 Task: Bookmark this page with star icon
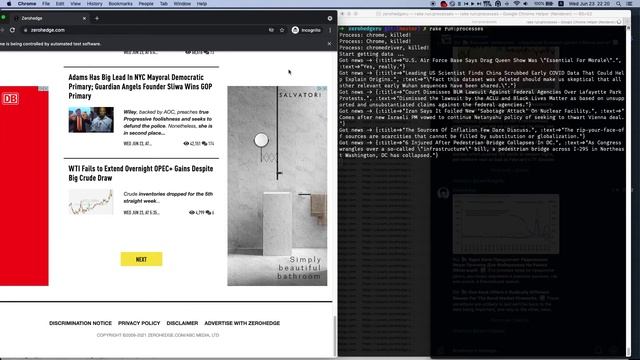coord(282,30)
